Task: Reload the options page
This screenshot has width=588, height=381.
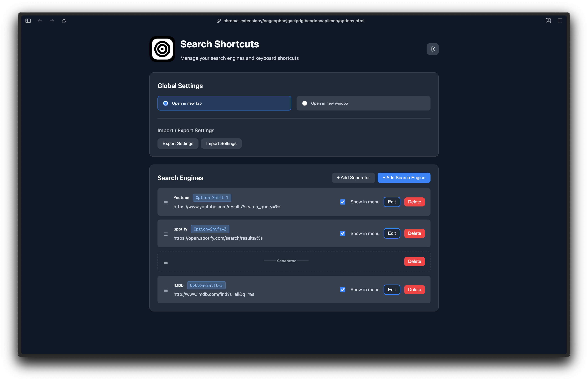Action: [x=64, y=21]
